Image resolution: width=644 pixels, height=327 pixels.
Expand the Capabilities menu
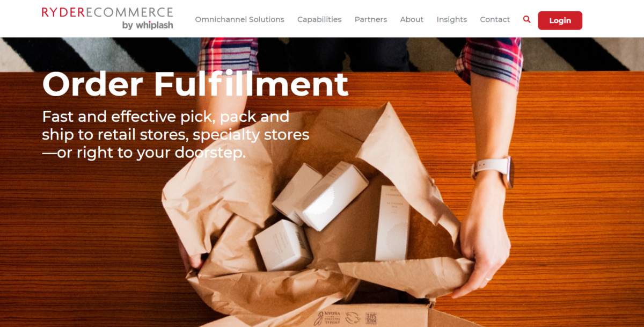pos(319,19)
